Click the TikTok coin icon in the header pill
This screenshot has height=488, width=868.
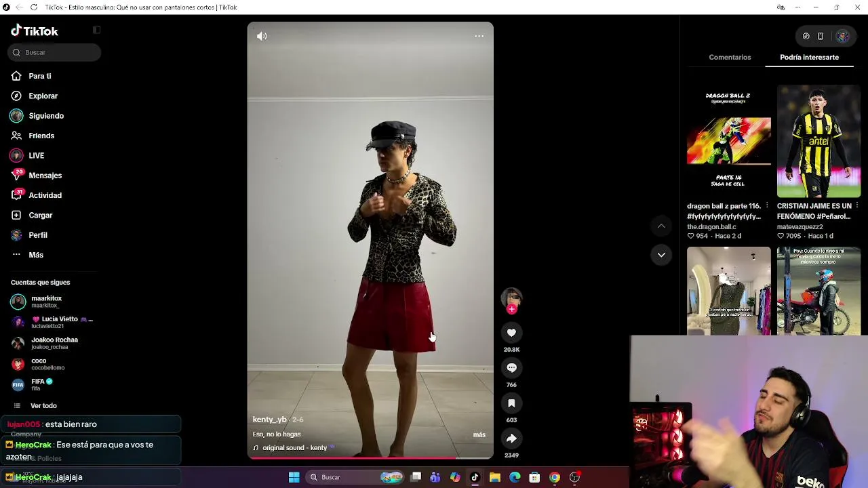click(806, 37)
